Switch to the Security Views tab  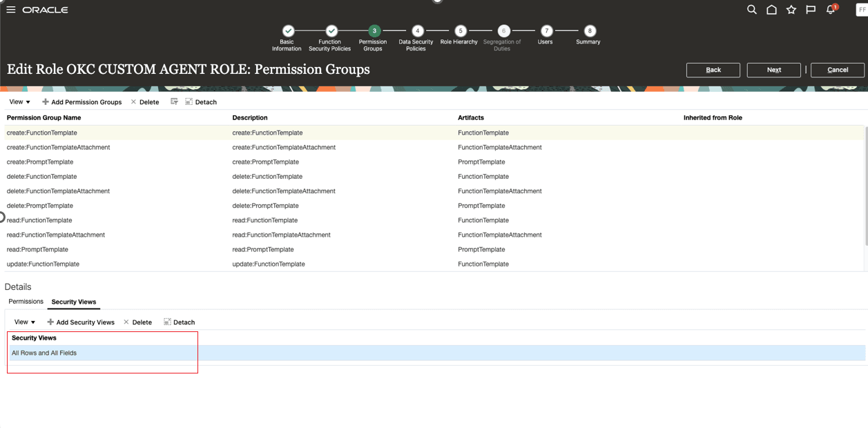[x=74, y=302]
